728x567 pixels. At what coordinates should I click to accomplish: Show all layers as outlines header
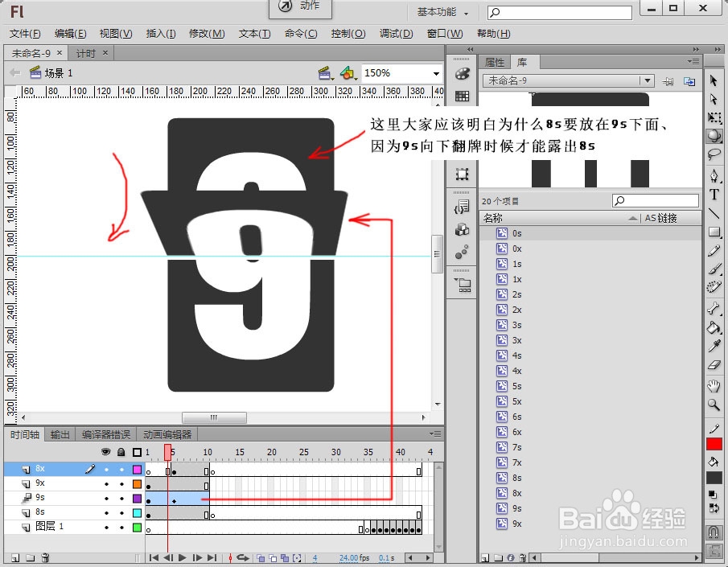coord(137,452)
